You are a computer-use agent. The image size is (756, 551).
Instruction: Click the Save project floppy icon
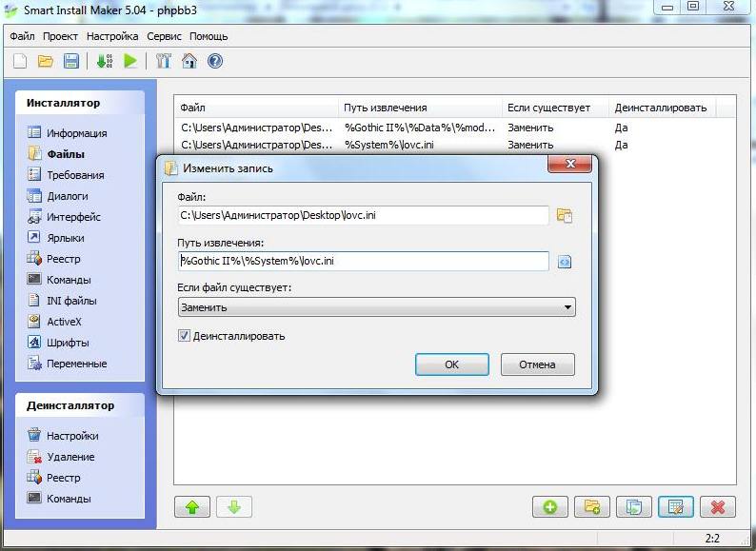70,61
